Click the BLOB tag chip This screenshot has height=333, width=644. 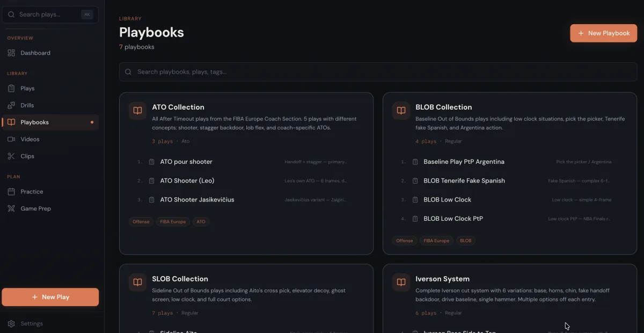pos(466,241)
